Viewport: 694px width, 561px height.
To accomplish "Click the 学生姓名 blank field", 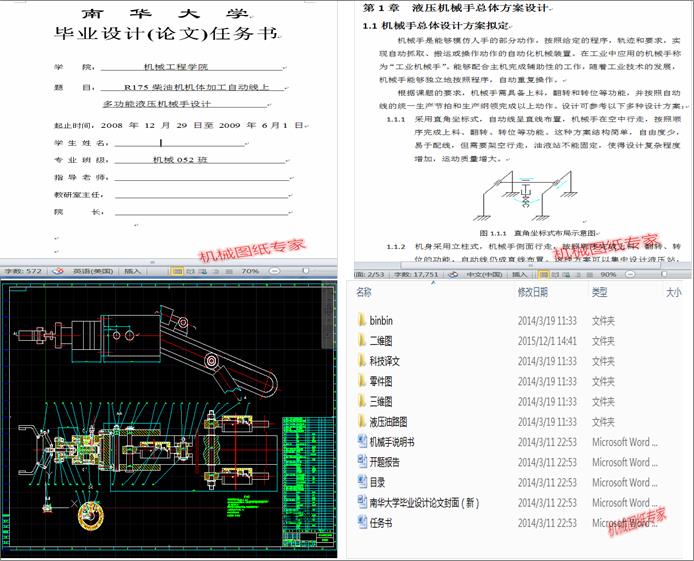I will (x=179, y=143).
